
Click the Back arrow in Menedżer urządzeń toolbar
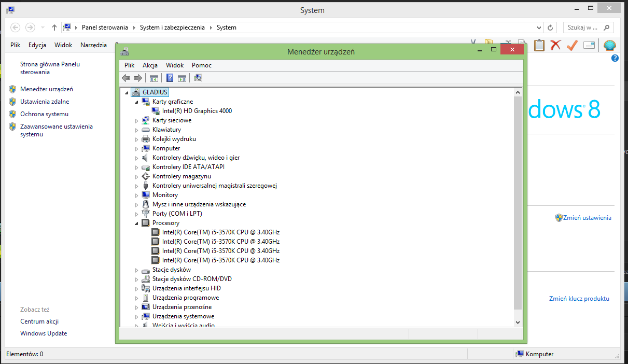click(126, 78)
